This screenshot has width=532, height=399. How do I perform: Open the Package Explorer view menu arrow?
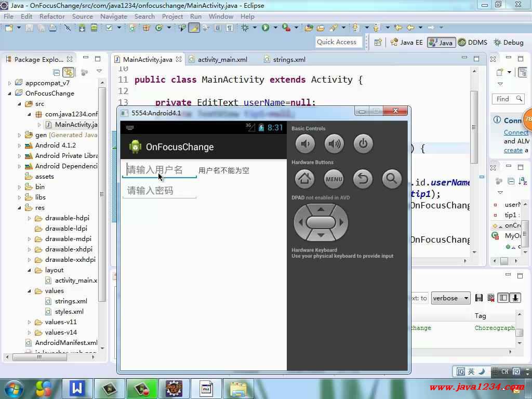99,71
